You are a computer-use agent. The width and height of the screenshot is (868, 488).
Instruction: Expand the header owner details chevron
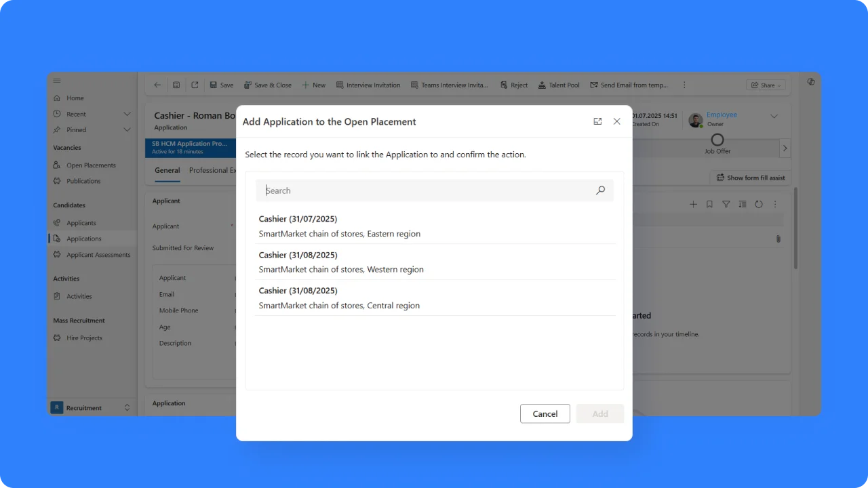774,117
